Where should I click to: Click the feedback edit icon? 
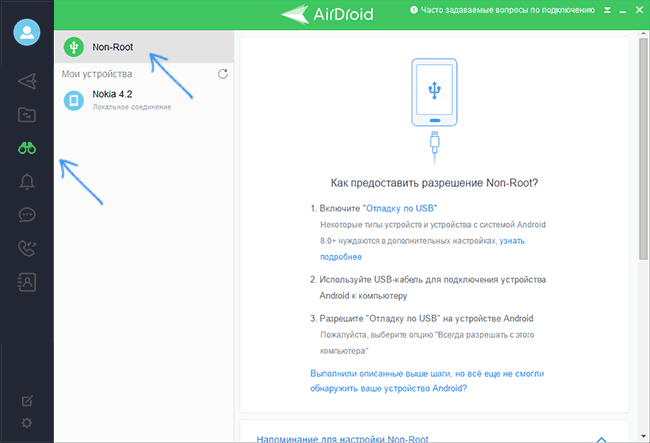coord(27,401)
